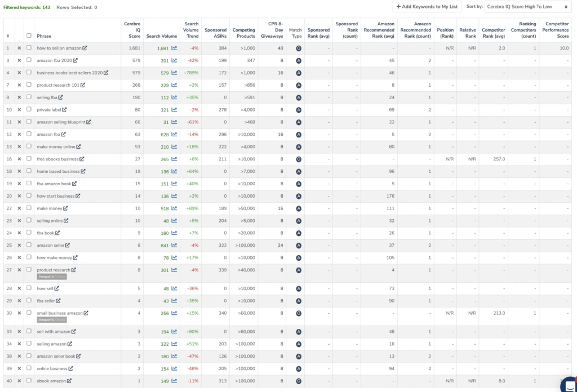Show trend chart icon for 'amazon seller' row
This screenshot has height=392, width=577.
(x=174, y=245)
